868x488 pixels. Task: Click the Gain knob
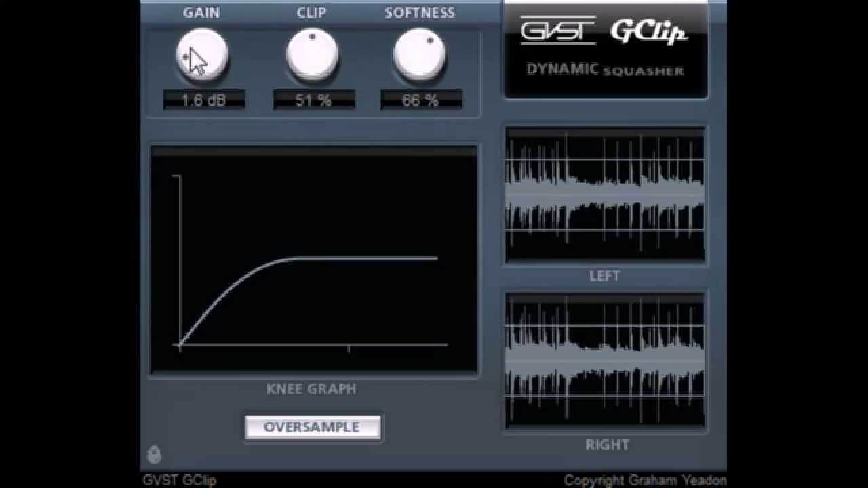click(x=202, y=56)
